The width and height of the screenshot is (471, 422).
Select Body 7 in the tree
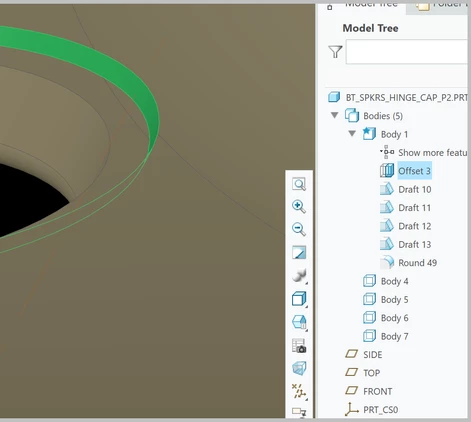pyautogui.click(x=395, y=336)
